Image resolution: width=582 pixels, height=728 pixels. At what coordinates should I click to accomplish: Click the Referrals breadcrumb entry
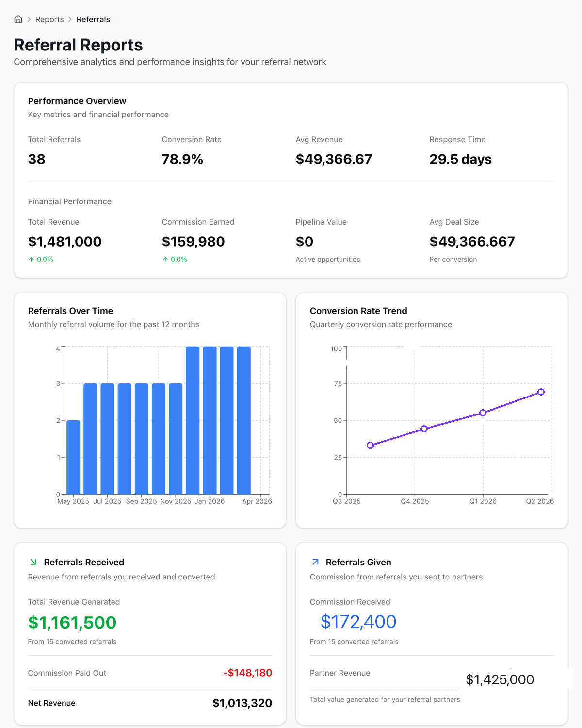click(x=93, y=19)
